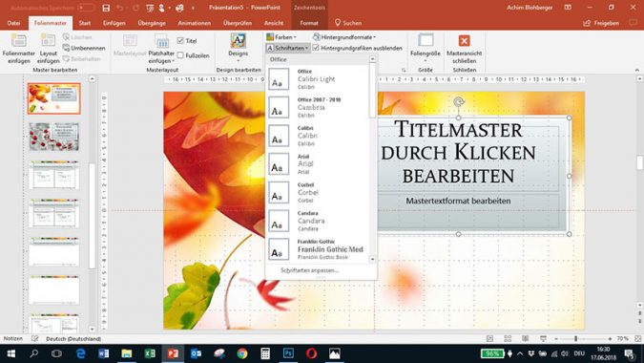The image size is (644, 363).
Task: Toggle the Fußzeilen checkbox
Action: point(180,55)
